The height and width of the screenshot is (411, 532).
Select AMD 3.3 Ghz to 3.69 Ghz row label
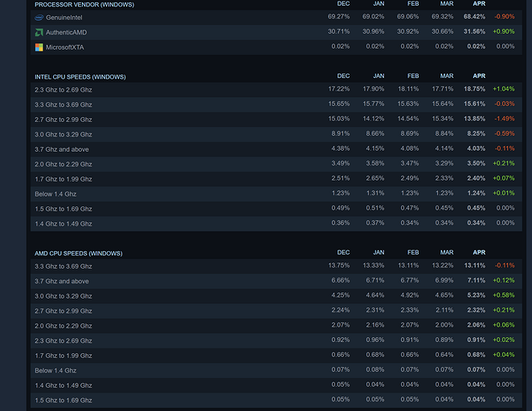pyautogui.click(x=63, y=267)
